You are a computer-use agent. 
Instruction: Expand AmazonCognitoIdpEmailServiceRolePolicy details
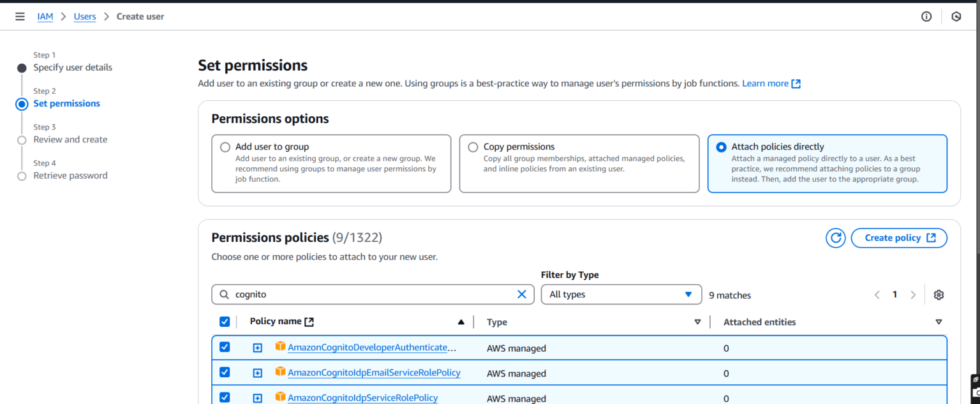(257, 372)
